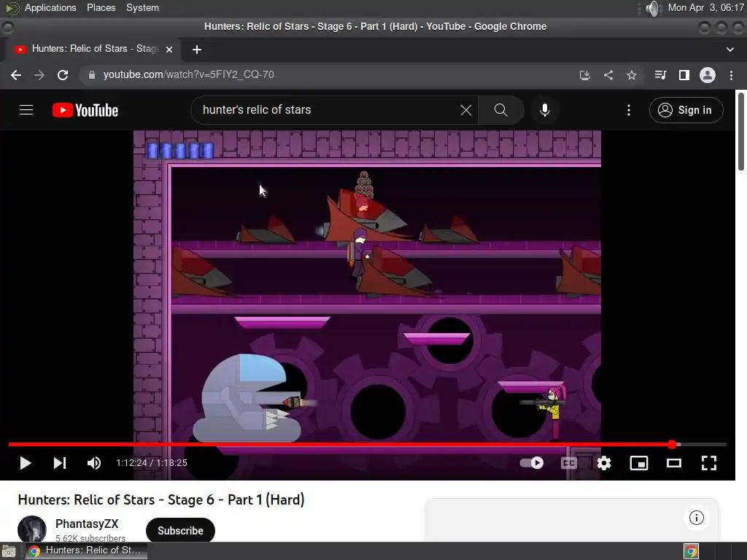Skip to the next video
This screenshot has width=747, height=560.
[60, 463]
